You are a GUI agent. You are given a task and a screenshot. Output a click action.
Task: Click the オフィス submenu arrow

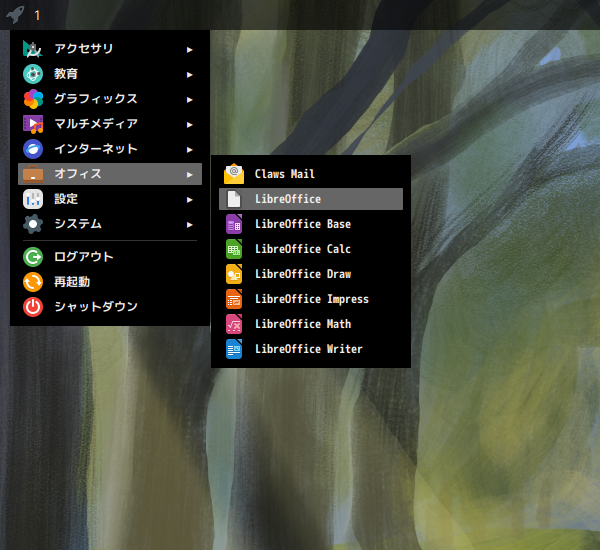point(189,175)
